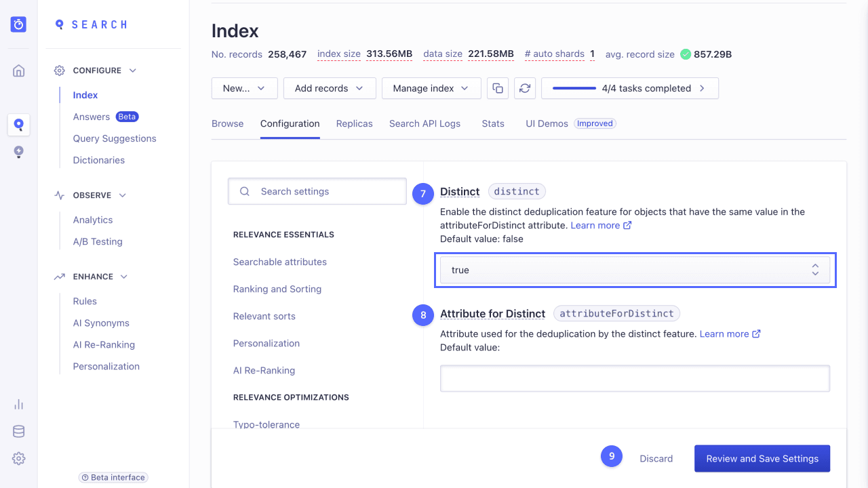
Task: Open Learn more link under Distinct
Action: click(601, 225)
